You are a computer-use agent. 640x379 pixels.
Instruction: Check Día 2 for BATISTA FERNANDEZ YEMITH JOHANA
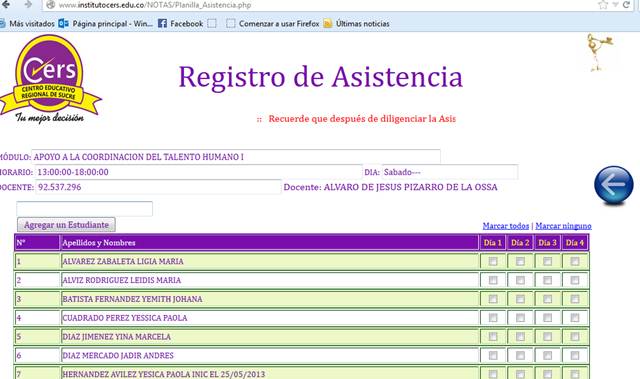[x=520, y=299]
